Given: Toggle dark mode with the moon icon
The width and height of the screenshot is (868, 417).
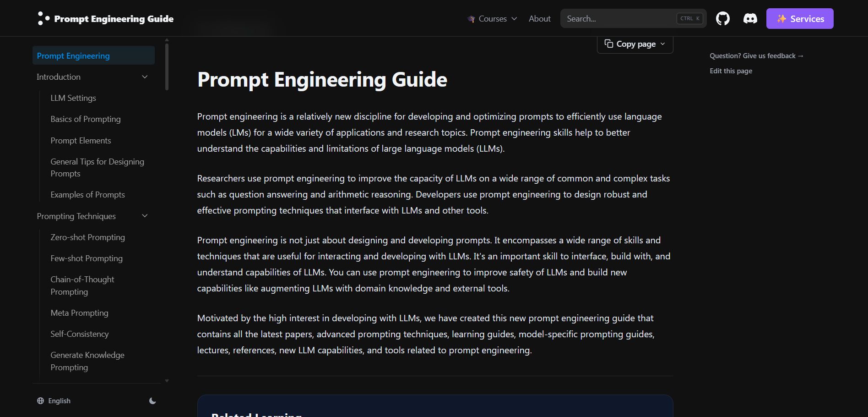Looking at the screenshot, I should pyautogui.click(x=152, y=401).
